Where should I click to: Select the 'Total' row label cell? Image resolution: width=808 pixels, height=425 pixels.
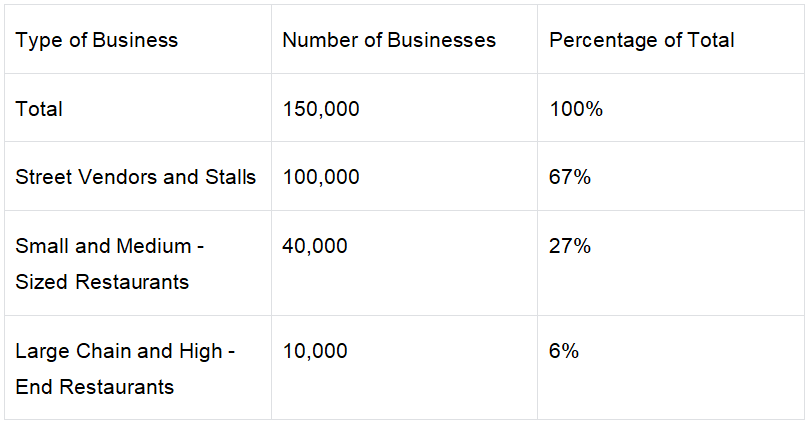coord(138,108)
